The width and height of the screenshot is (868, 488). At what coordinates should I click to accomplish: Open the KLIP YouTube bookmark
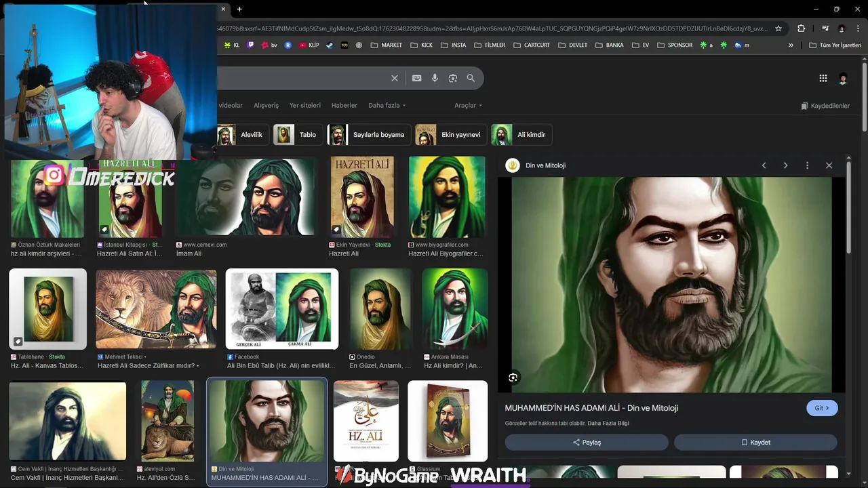click(x=309, y=45)
